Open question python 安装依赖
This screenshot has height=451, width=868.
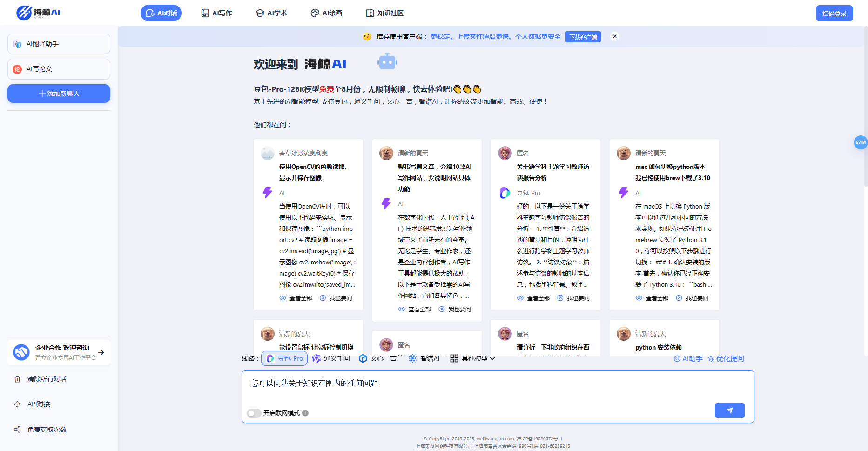658,347
